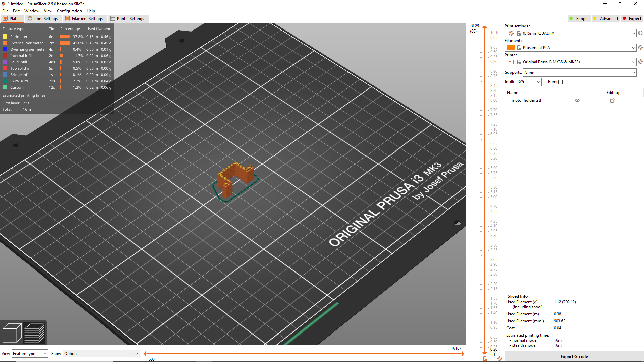Image resolution: width=644 pixels, height=362 pixels.
Task: Click Export G-code button
Action: coord(574,356)
